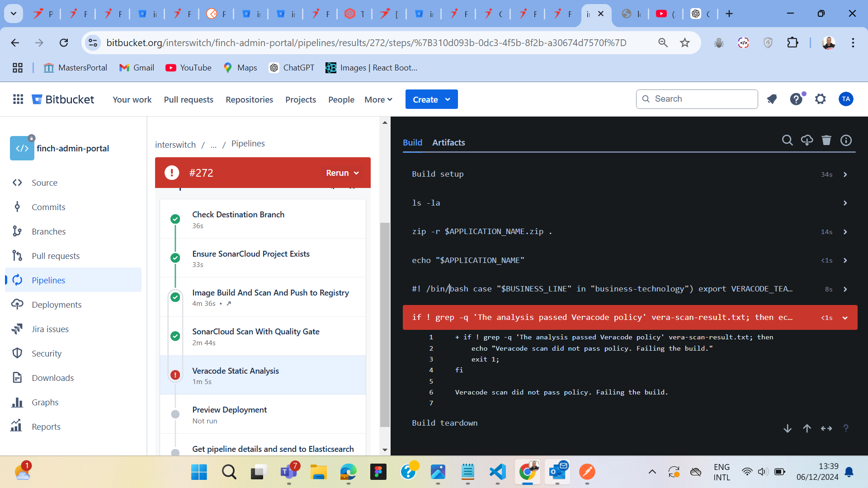The image size is (868, 488).
Task: Open Pull requests in top navigation
Action: pyautogui.click(x=189, y=99)
